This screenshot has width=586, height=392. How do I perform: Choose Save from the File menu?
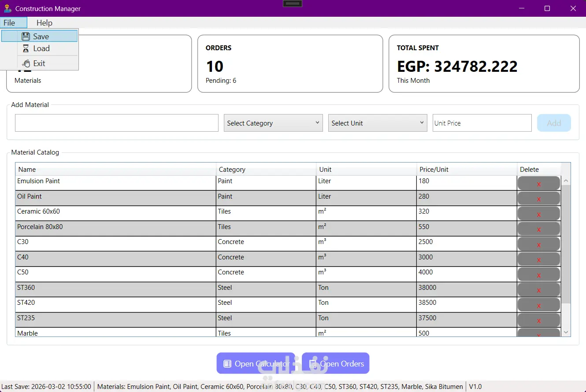click(x=40, y=37)
